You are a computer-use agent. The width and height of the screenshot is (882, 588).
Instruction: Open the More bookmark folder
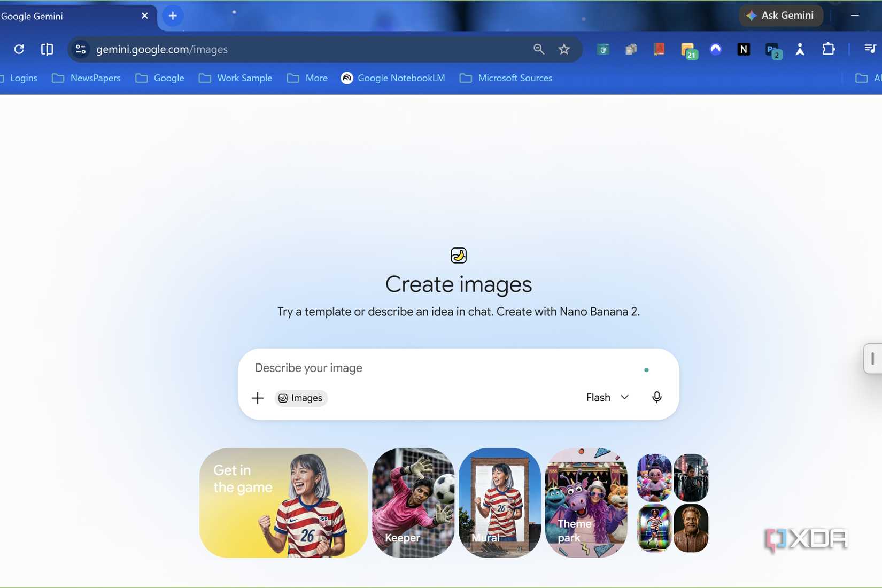307,78
